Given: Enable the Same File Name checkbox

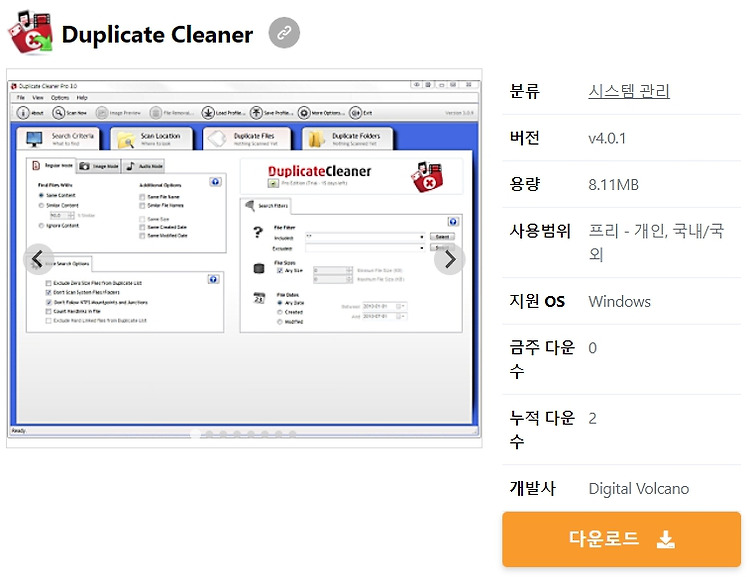Looking at the screenshot, I should [x=142, y=197].
